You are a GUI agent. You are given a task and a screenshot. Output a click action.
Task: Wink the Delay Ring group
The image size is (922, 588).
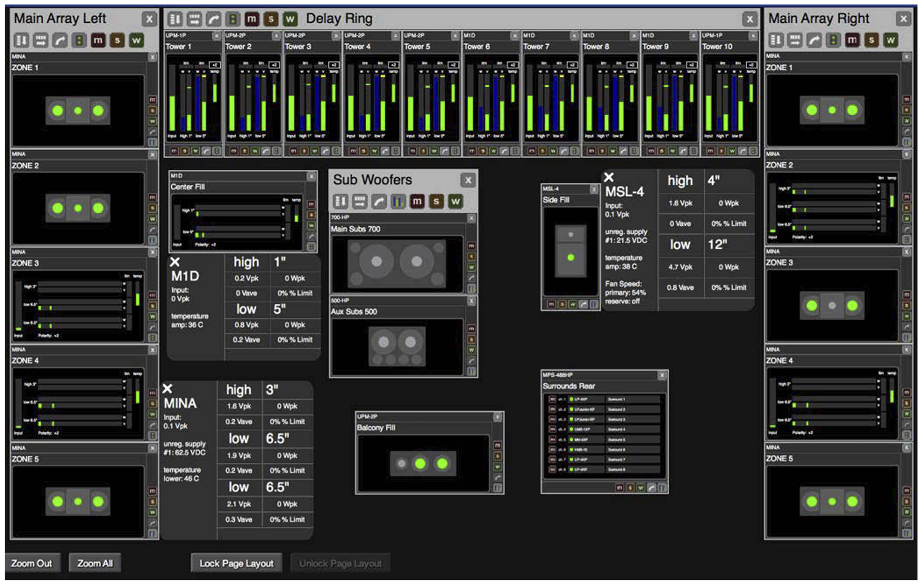click(290, 19)
